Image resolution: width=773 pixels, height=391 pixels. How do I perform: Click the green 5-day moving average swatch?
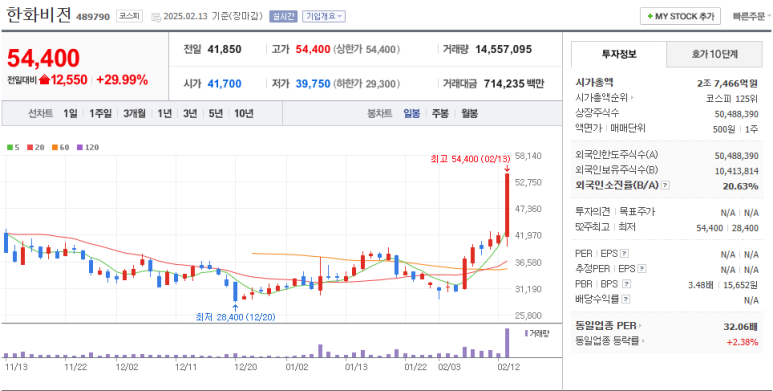point(9,147)
